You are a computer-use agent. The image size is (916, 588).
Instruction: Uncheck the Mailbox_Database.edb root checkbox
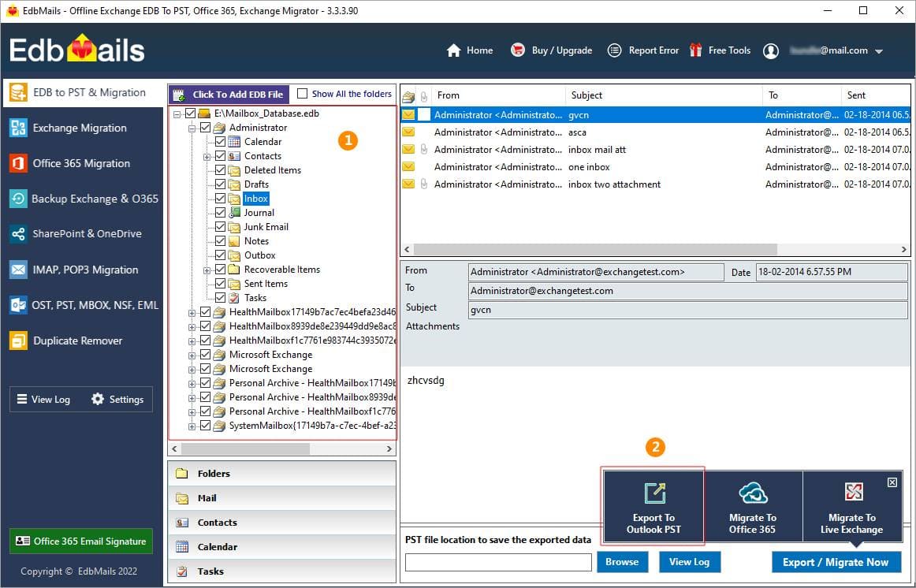coord(191,114)
